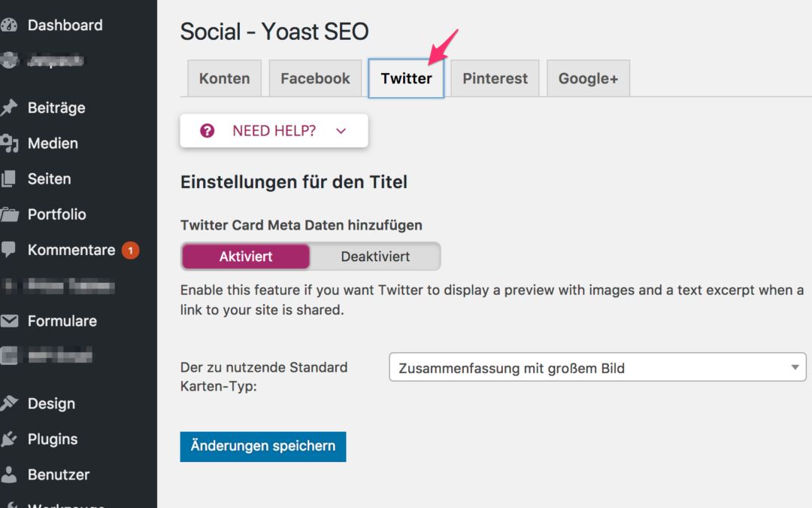Open the Standard Karten-Typ dropdown
Screen dimensions: 812x508
click(597, 368)
